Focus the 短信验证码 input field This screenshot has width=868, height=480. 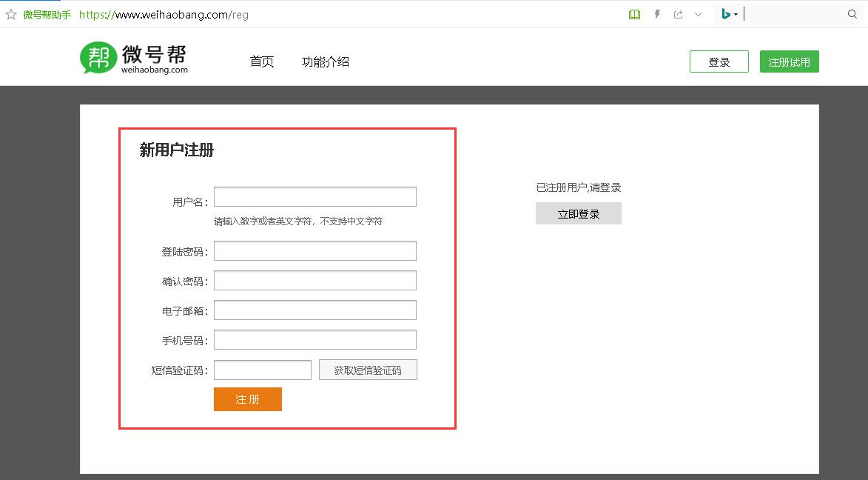263,370
